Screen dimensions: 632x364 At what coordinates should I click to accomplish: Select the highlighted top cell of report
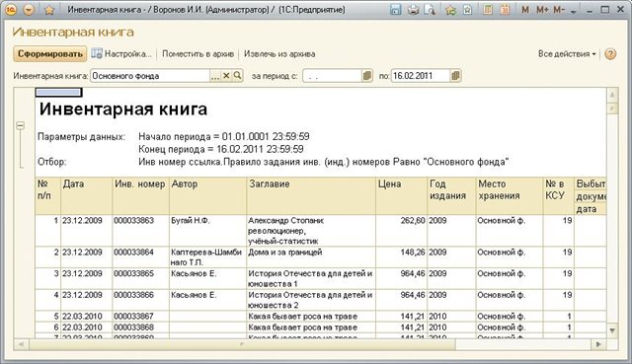point(59,93)
